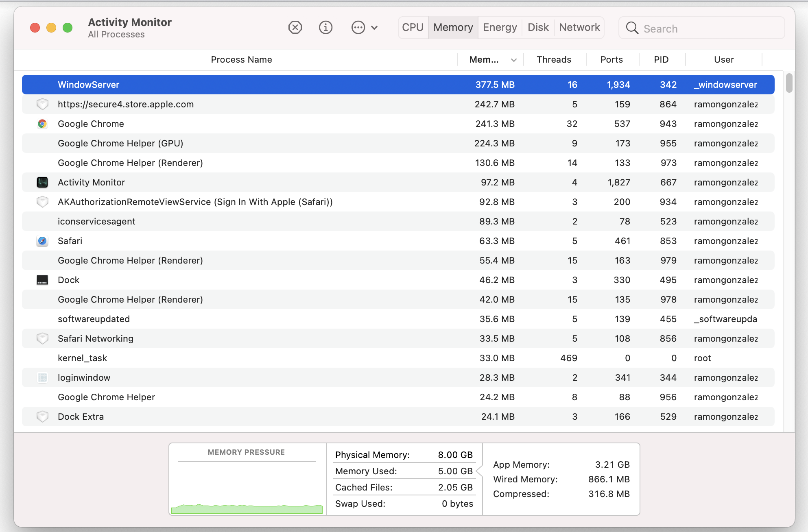Toggle Memory column sort order chevron
Image resolution: width=808 pixels, height=532 pixels.
[x=514, y=60]
